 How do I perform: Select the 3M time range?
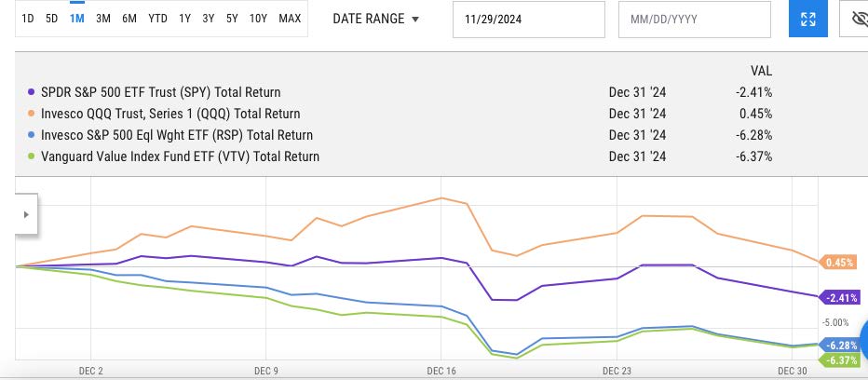pos(103,19)
